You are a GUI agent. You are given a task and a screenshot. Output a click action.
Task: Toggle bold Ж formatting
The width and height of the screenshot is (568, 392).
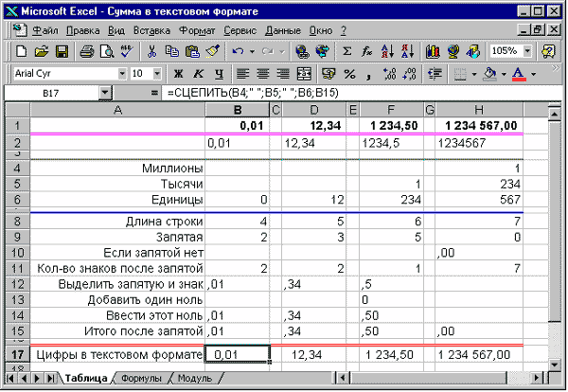(178, 74)
